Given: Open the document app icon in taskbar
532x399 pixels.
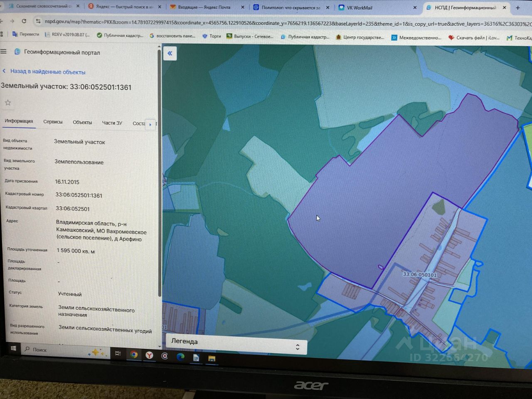Looking at the screenshot, I should click(x=196, y=357).
